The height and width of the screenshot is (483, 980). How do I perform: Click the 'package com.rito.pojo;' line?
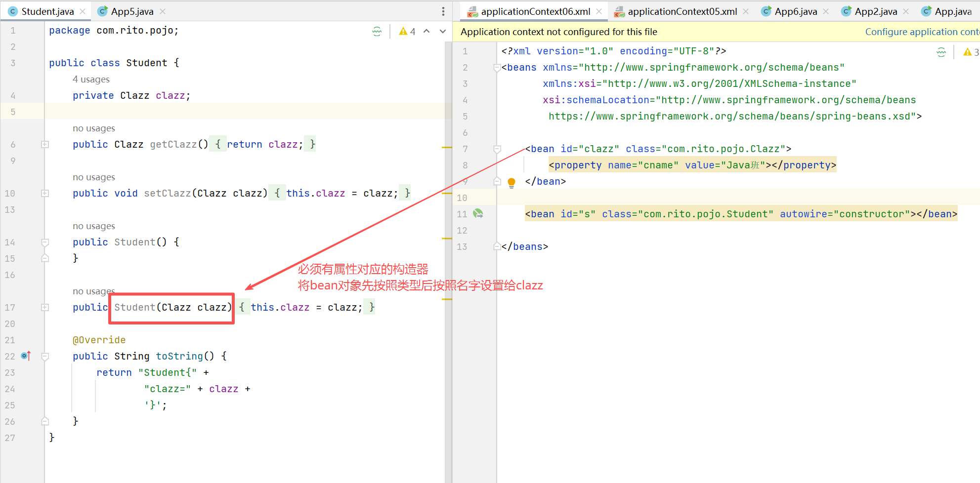point(114,30)
